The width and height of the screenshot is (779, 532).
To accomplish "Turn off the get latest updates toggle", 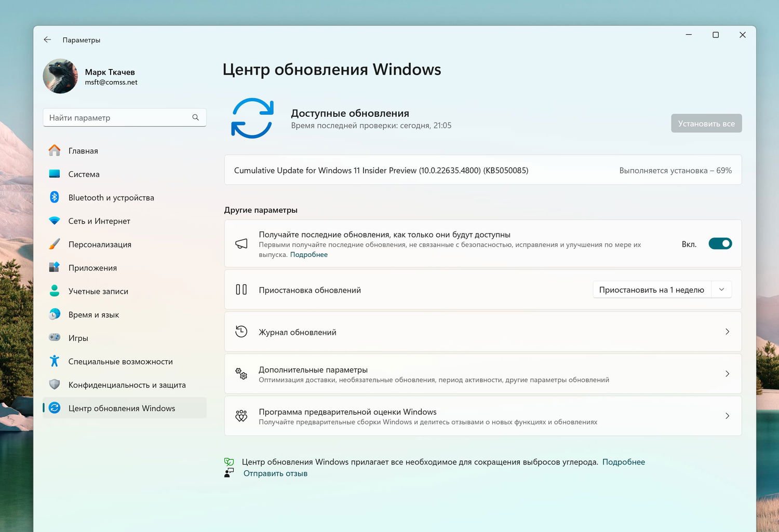I will pos(720,243).
